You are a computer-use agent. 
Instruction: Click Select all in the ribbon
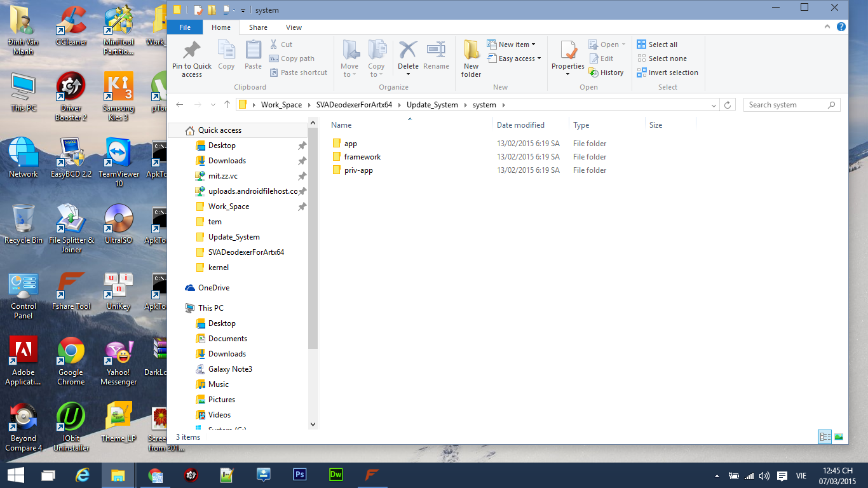[x=657, y=44]
